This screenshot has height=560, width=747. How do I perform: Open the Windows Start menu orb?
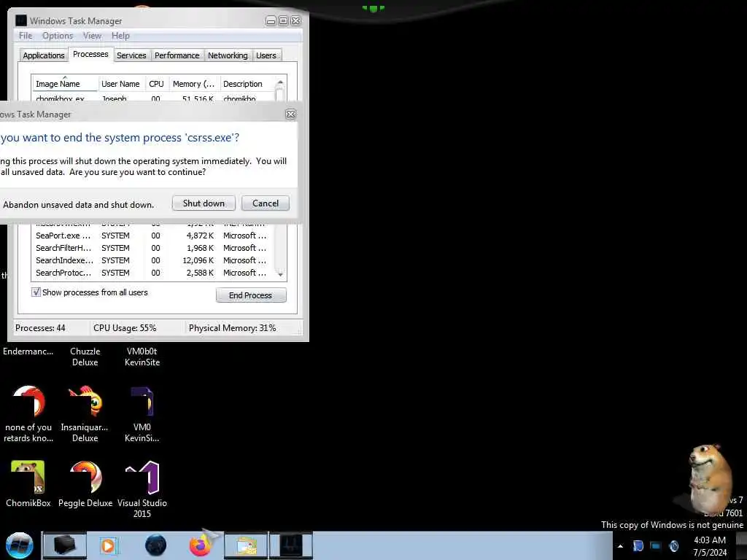point(20,545)
